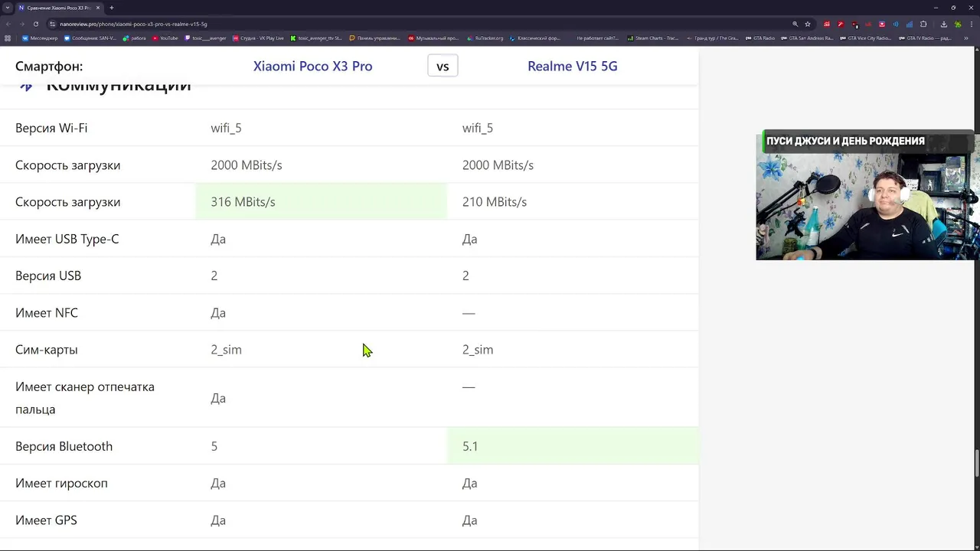The height and width of the screenshot is (551, 980).
Task: Open the Мессенджер VK bookmark
Action: (39, 37)
